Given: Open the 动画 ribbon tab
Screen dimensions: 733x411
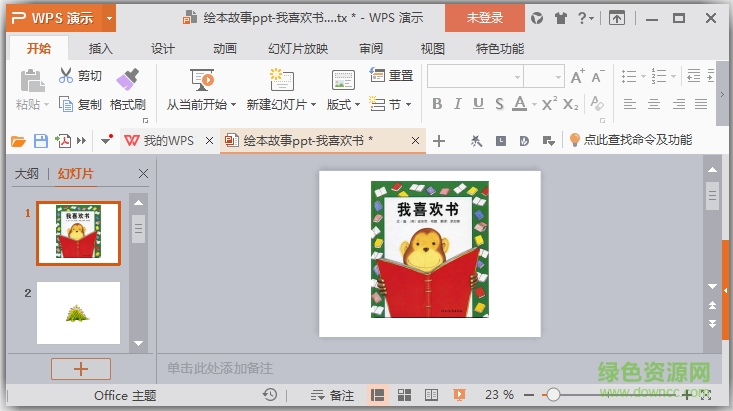Looking at the screenshot, I should tap(225, 48).
